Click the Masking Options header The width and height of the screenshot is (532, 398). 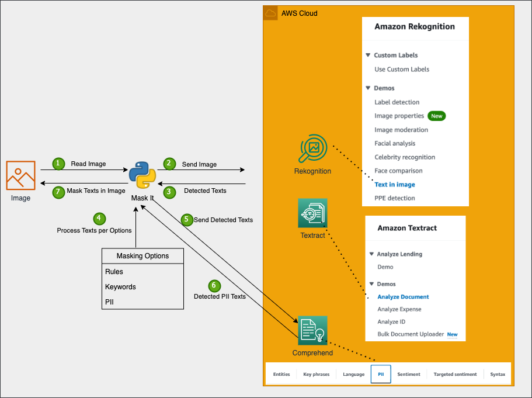(143, 256)
